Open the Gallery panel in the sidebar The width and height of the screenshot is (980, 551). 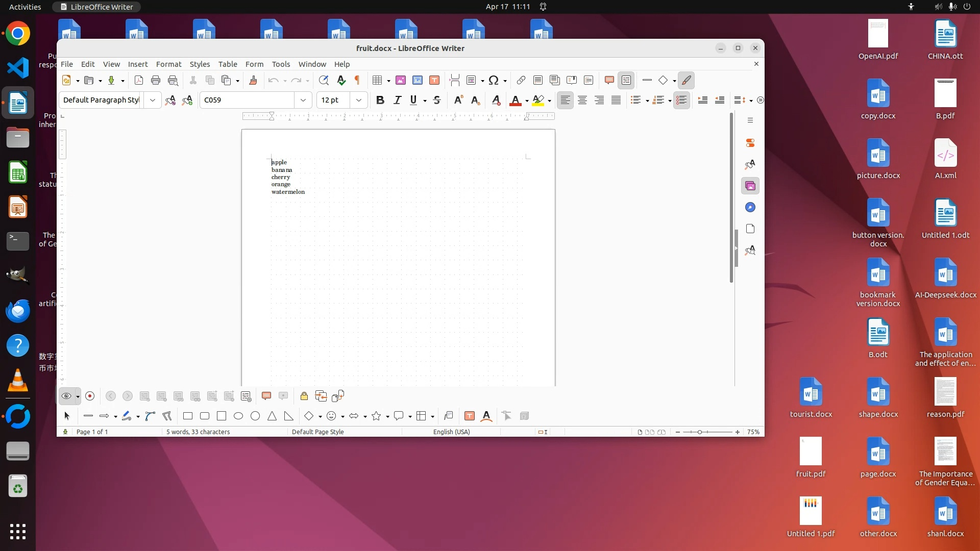750,186
